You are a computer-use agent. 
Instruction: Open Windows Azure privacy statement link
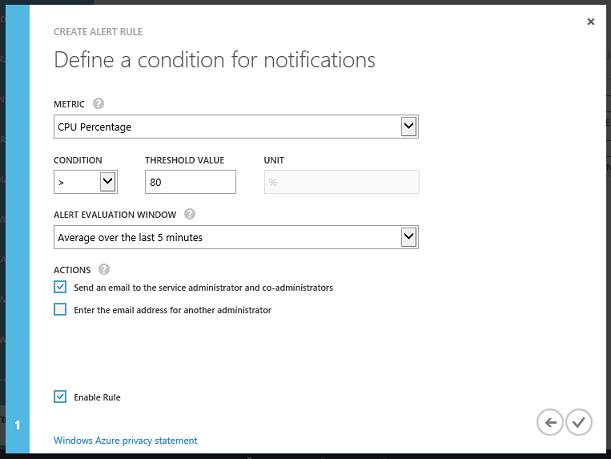125,441
